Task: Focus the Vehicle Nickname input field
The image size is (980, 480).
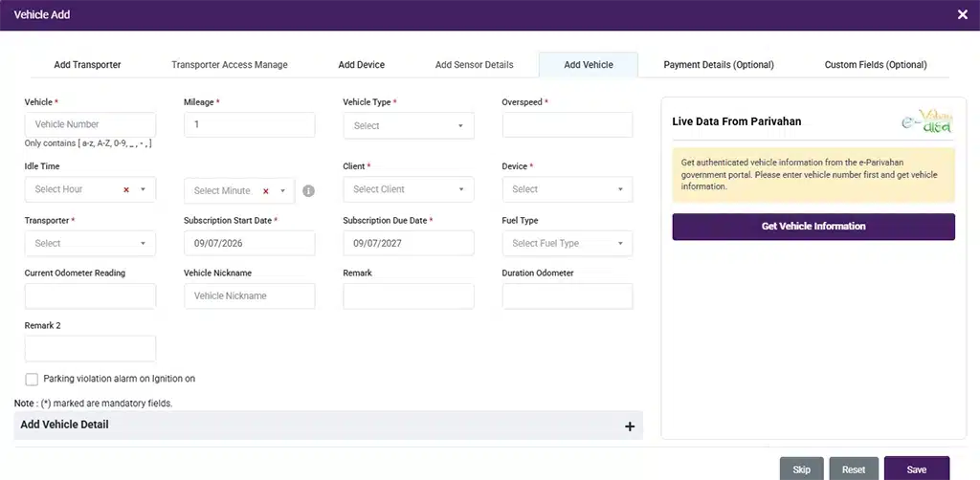Action: [250, 296]
